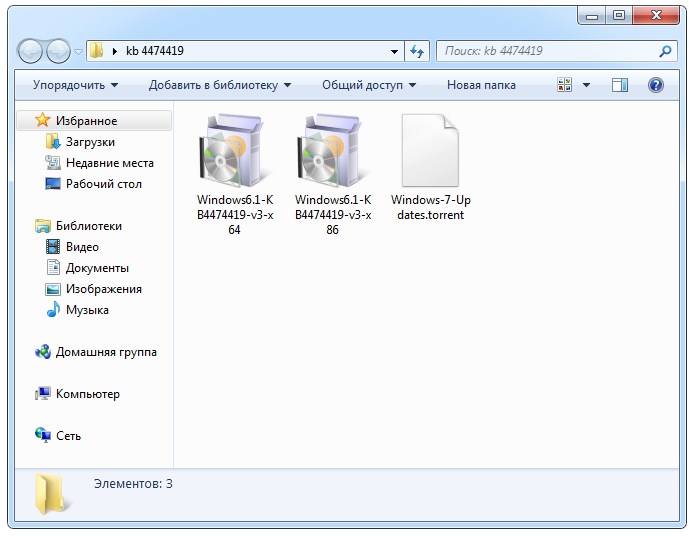
Task: Open Добавить в библиотеку menu
Action: click(220, 85)
